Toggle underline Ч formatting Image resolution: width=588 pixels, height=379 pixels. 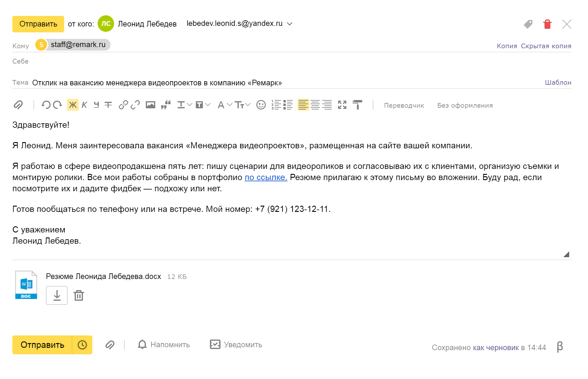pyautogui.click(x=96, y=105)
